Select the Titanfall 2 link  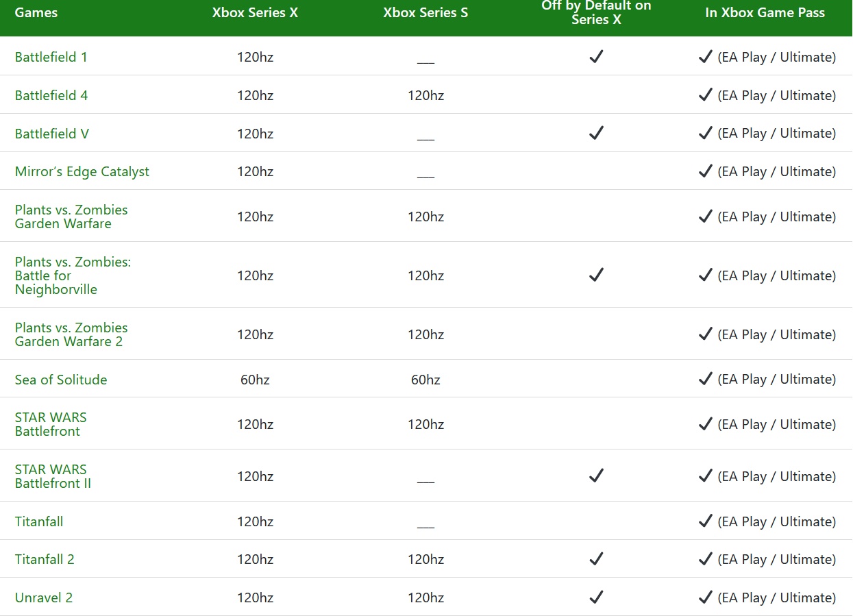(45, 559)
